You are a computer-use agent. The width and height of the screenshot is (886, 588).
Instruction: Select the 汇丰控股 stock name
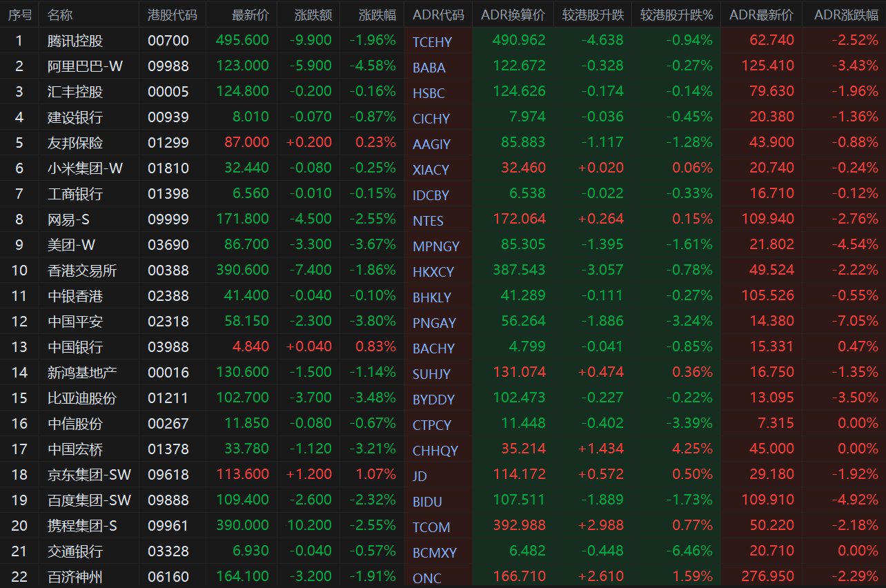point(75,92)
